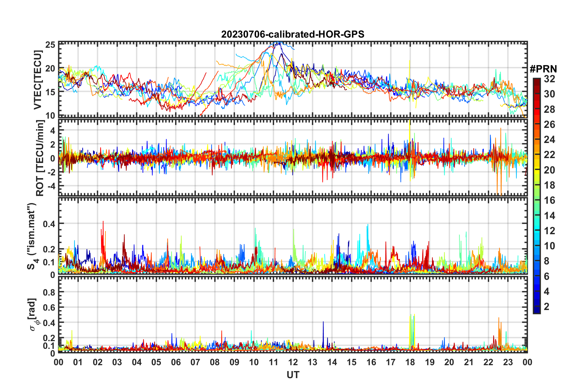The image size is (586, 392).
Task: Click the colorbar tick label 16
Action: point(549,200)
